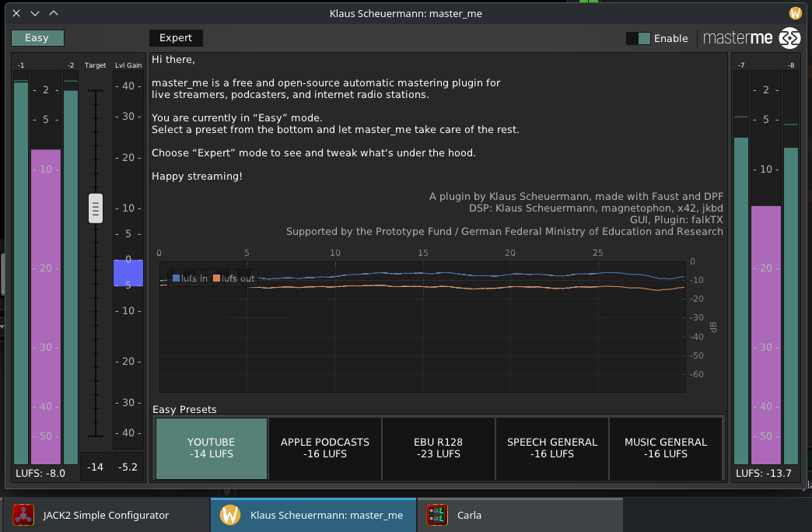The width and height of the screenshot is (812, 532).
Task: Click the blue Lvl Gain meter bar
Action: 128,273
